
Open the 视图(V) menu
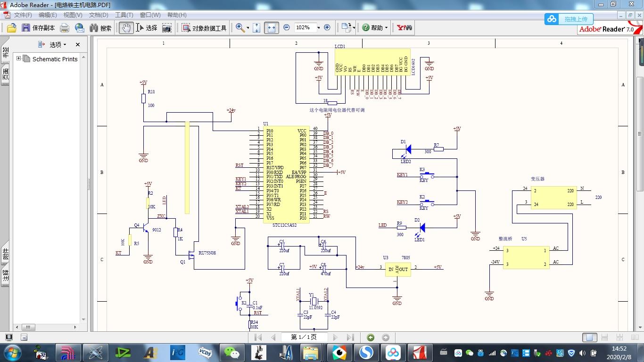click(x=73, y=15)
